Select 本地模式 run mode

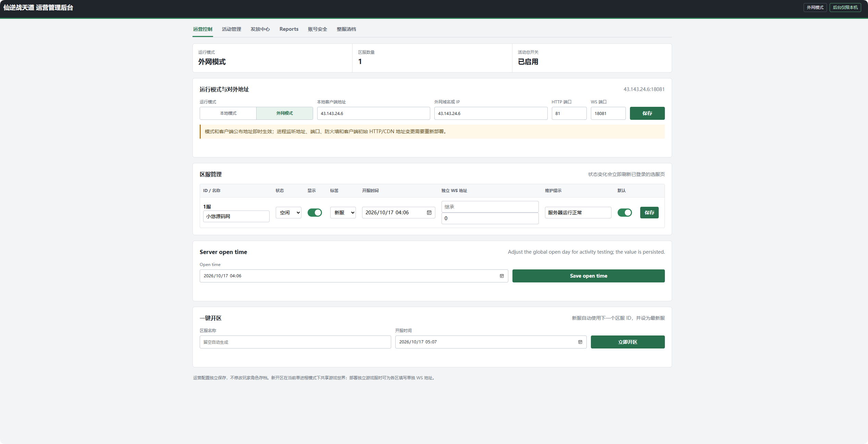[228, 113]
